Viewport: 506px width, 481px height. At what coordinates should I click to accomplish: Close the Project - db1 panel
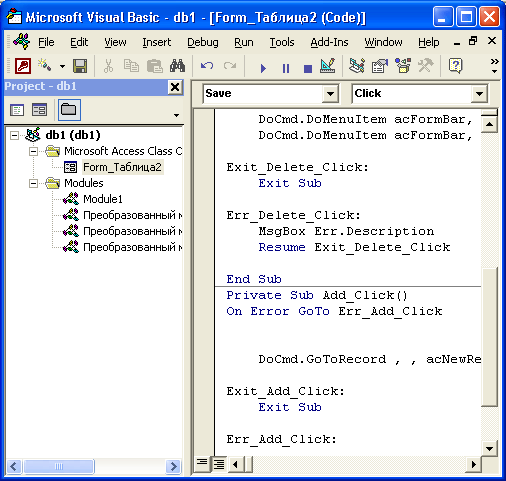[x=175, y=87]
